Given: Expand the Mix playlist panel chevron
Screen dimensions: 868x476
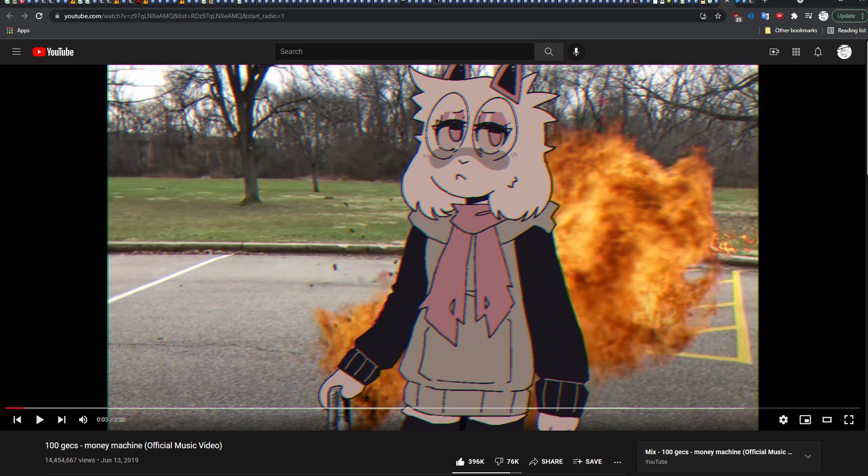Looking at the screenshot, I should pos(808,456).
